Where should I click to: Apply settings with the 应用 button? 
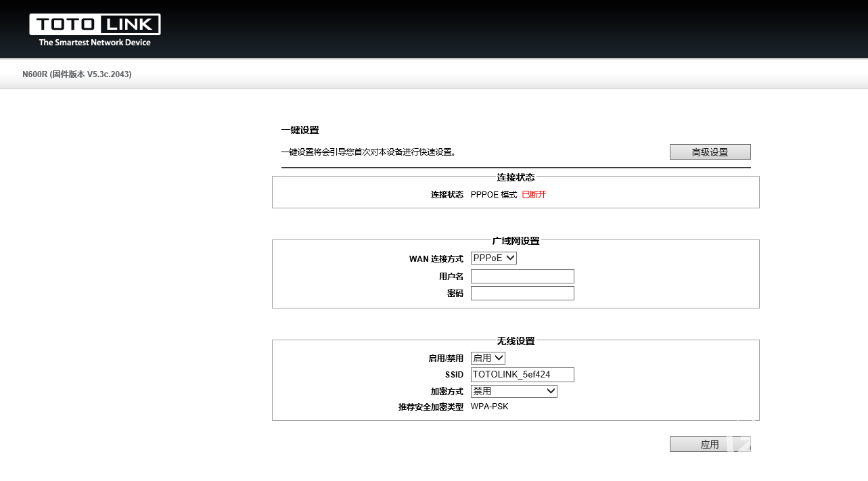coord(710,444)
